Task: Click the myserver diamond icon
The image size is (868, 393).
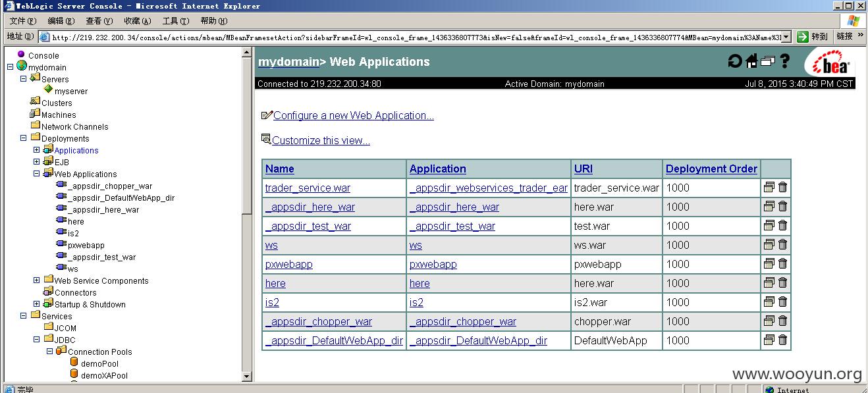Action: point(48,90)
